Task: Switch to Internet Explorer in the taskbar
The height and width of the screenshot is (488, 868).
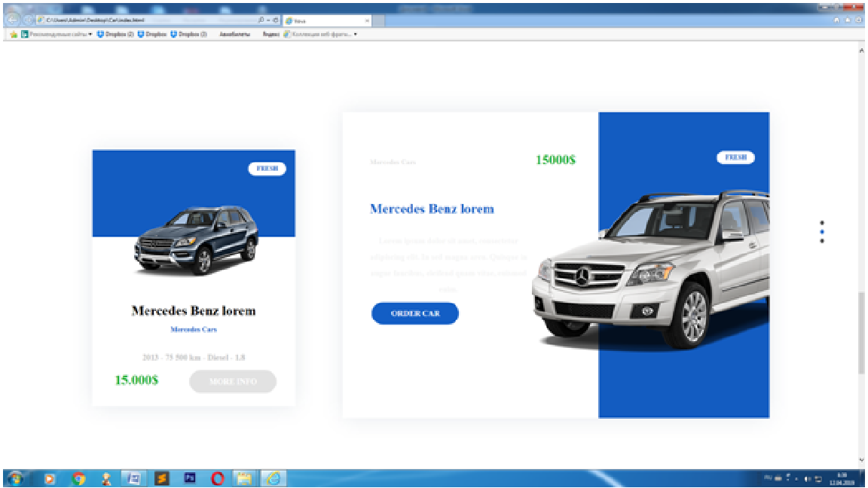Action: click(x=273, y=479)
